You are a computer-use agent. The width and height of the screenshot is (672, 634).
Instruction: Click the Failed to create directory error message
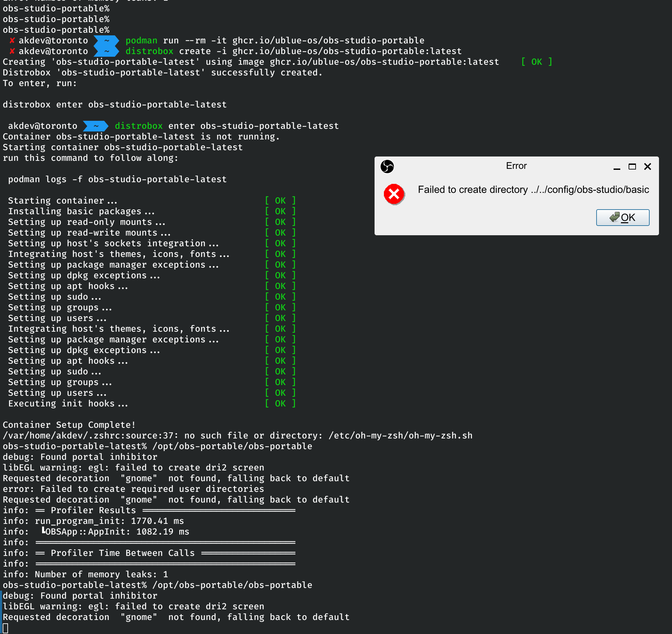tap(533, 190)
